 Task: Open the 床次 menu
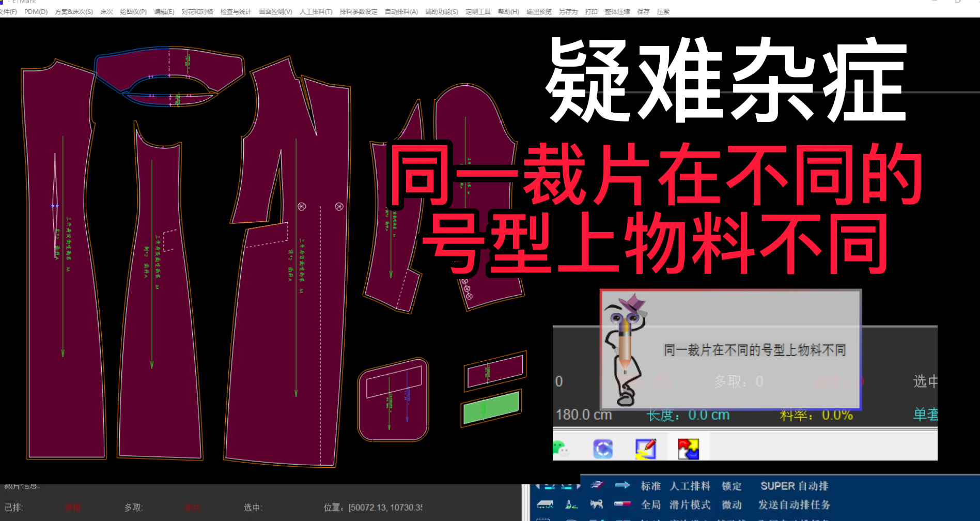click(106, 12)
